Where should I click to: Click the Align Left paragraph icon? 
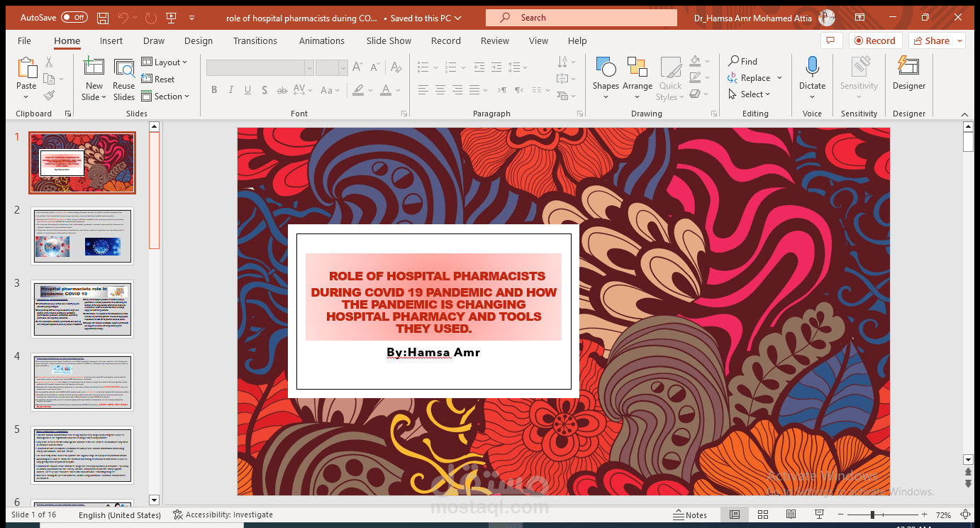click(423, 90)
